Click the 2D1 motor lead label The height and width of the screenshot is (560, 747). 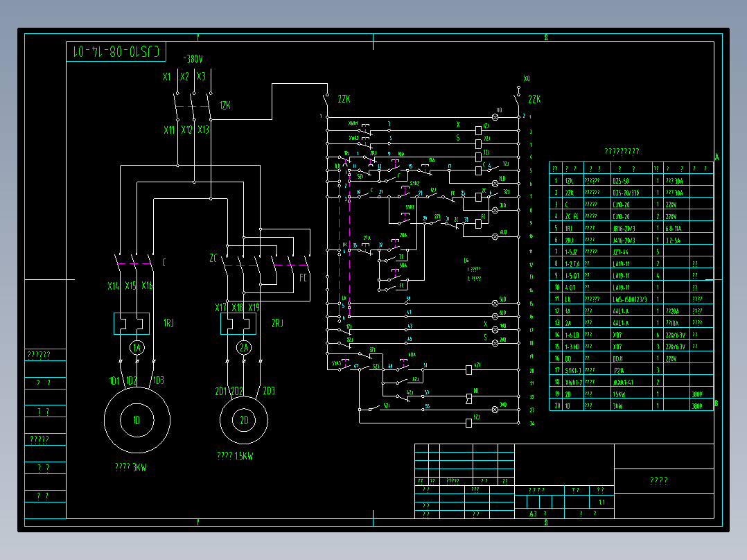pyautogui.click(x=220, y=392)
